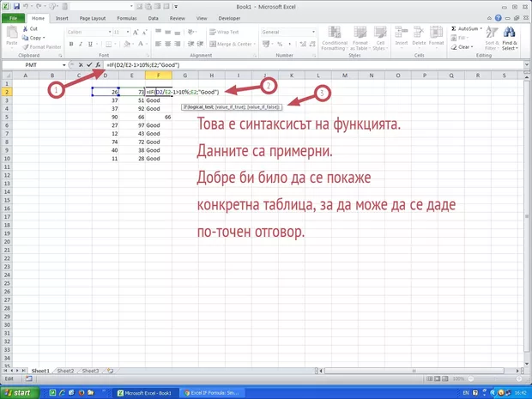
Task: Switch to Normal view in status bar
Action: coord(429,378)
